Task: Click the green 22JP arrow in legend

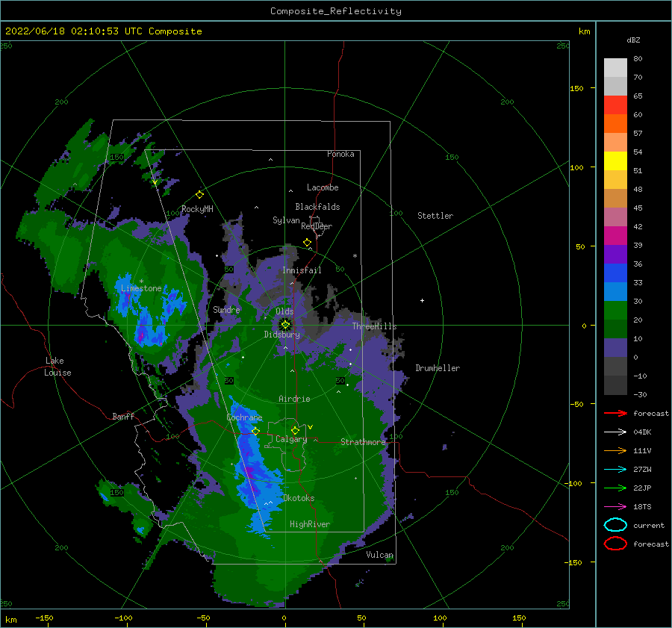Action: pos(615,488)
